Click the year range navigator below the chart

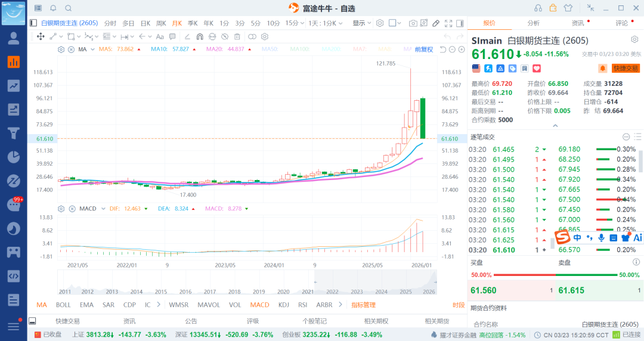247,282
